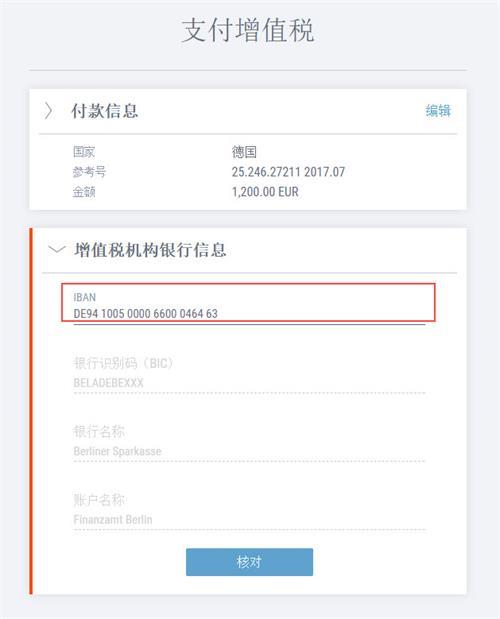Click the IBAN value DE94 1005 0000

[112, 313]
